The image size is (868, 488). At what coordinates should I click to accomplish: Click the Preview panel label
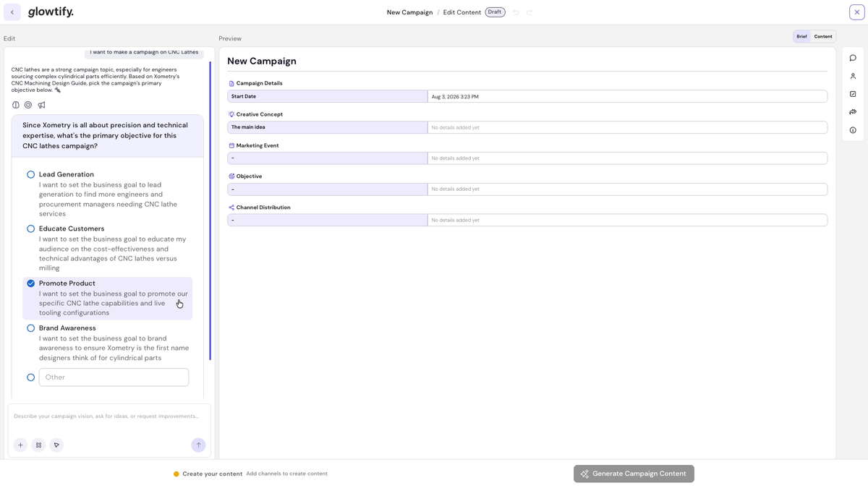[x=230, y=38]
